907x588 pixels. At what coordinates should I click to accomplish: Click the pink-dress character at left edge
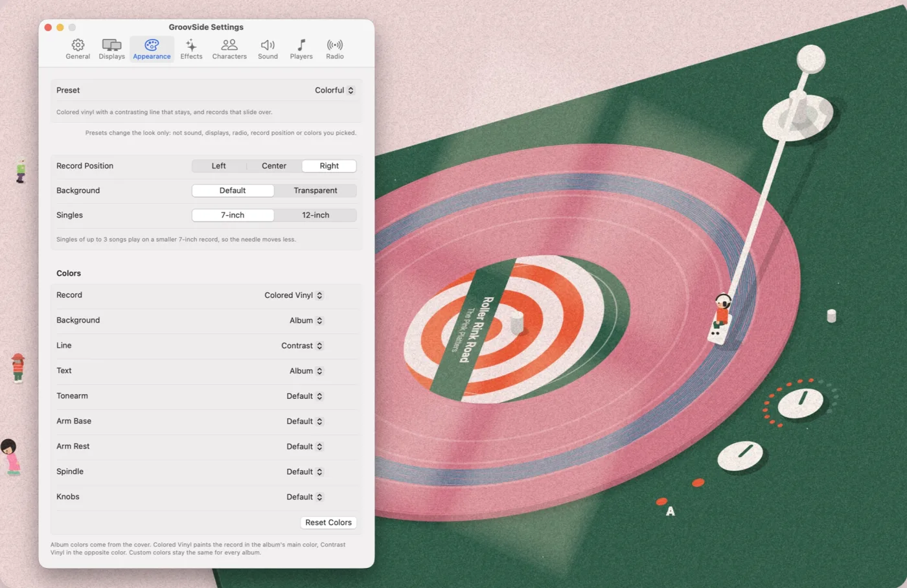coord(10,457)
